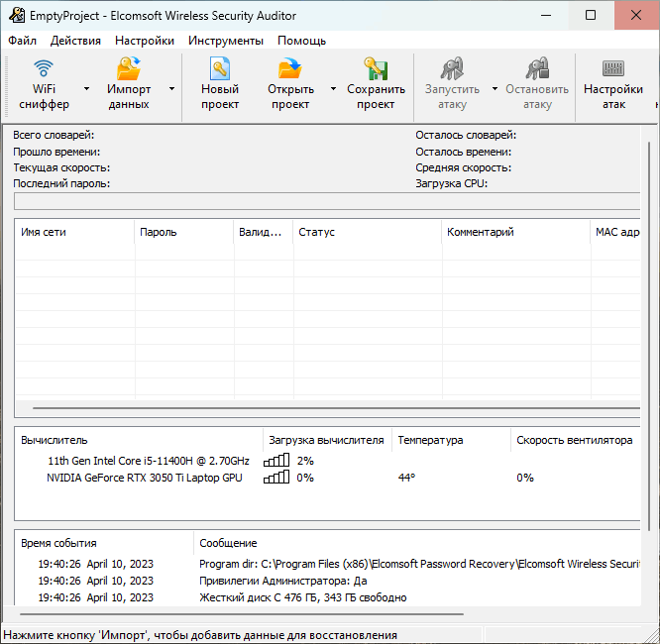Image resolution: width=660 pixels, height=644 pixels.
Task: Open the Настройки menu
Action: pos(145,41)
